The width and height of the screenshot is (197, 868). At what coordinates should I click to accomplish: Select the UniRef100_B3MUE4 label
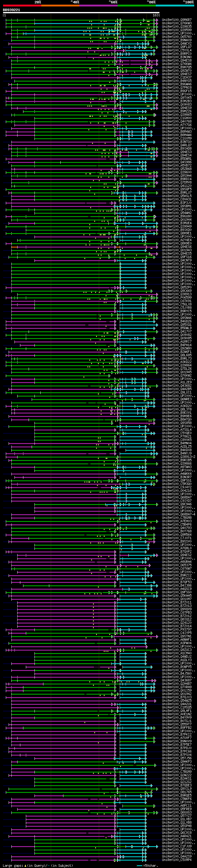(x=177, y=223)
